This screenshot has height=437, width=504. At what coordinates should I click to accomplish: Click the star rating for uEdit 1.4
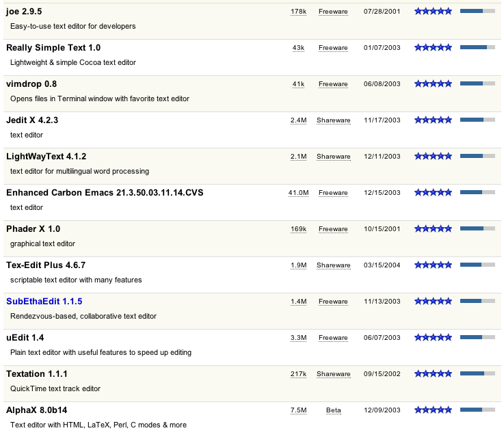pos(433,338)
